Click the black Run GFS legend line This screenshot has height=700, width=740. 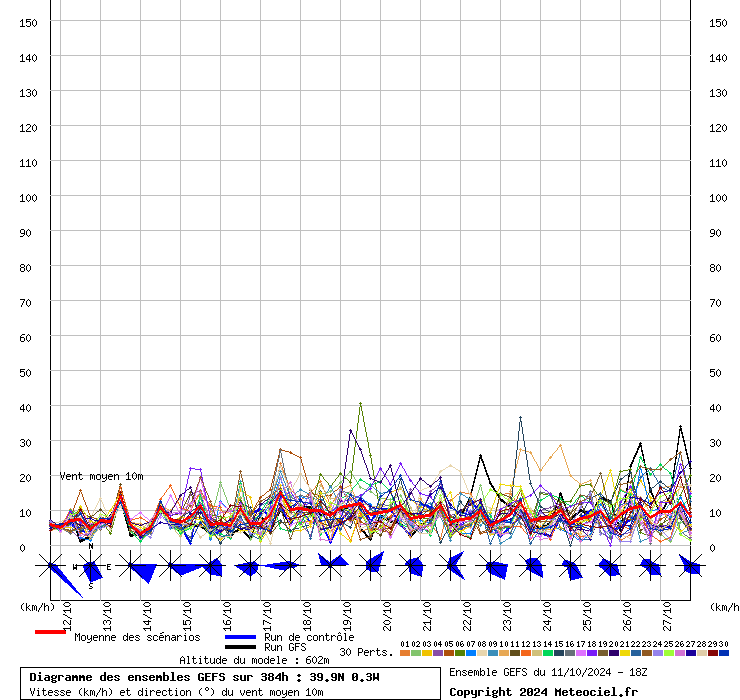240,647
